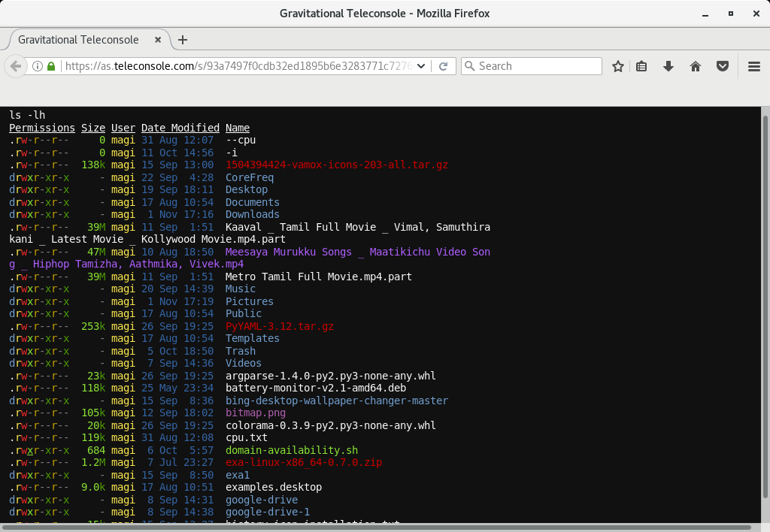This screenshot has height=532, width=770.
Task: Click the ls -lh command text
Action: 27,115
